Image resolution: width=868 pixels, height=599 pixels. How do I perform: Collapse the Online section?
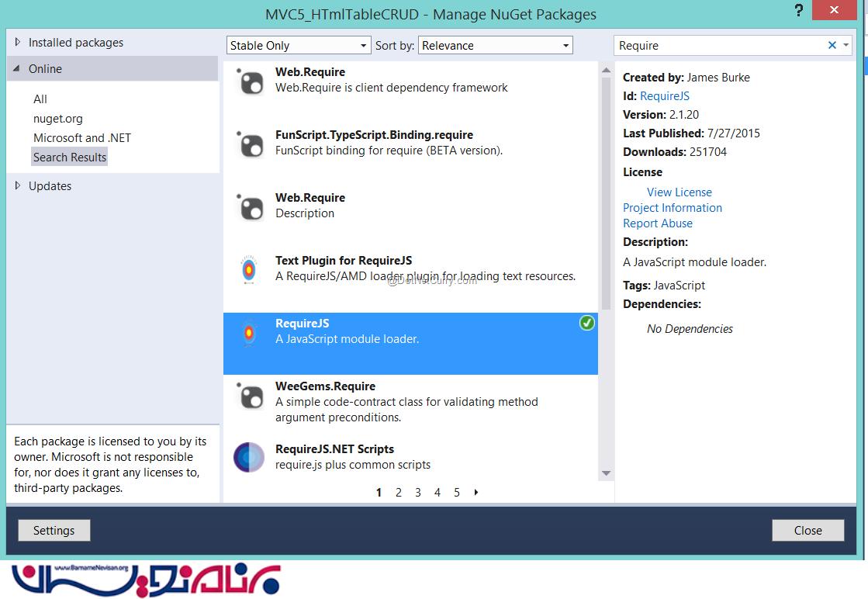(x=18, y=68)
